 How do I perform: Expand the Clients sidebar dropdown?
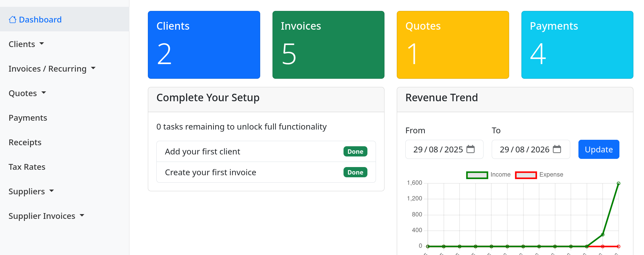point(26,44)
